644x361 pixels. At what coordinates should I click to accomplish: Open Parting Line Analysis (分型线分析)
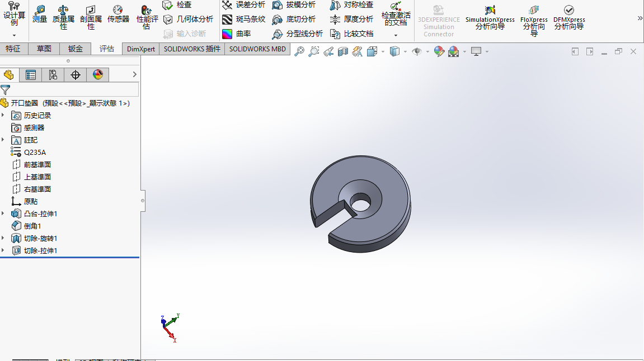tap(297, 34)
